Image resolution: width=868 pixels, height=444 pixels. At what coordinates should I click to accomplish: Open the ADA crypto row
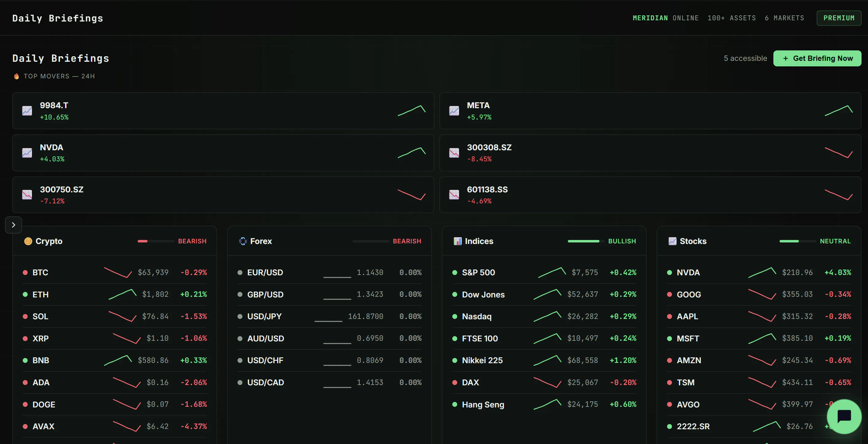115,383
